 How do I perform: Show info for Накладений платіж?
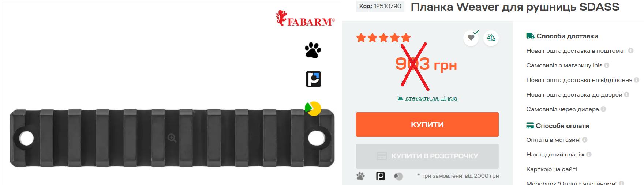tap(589, 155)
